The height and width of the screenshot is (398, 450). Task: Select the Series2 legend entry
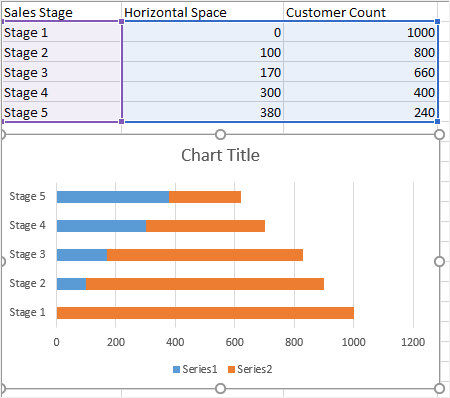pyautogui.click(x=250, y=369)
